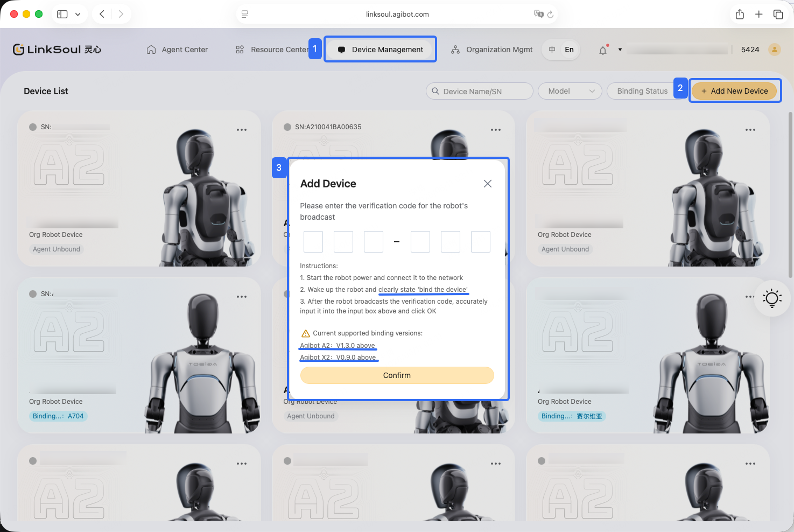Show the Safari tab overview
This screenshot has width=794, height=532.
point(778,14)
